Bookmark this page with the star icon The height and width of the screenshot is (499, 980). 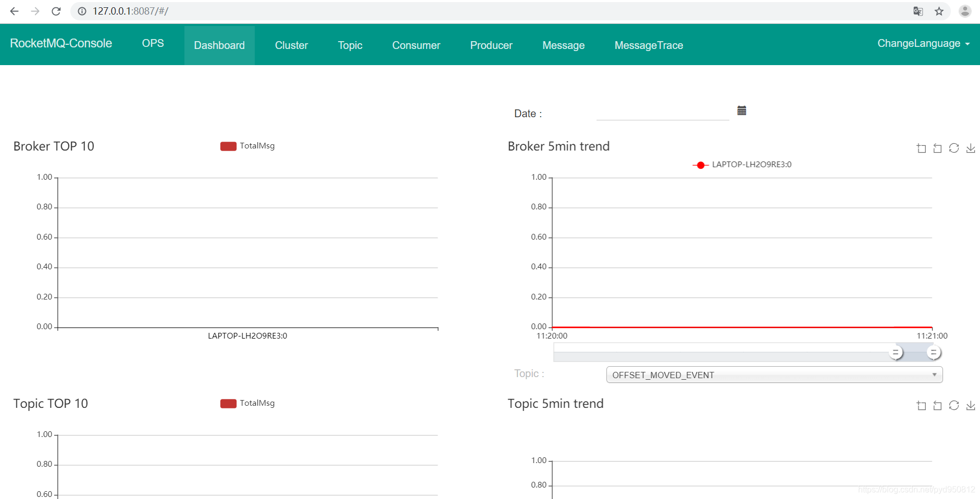(939, 11)
